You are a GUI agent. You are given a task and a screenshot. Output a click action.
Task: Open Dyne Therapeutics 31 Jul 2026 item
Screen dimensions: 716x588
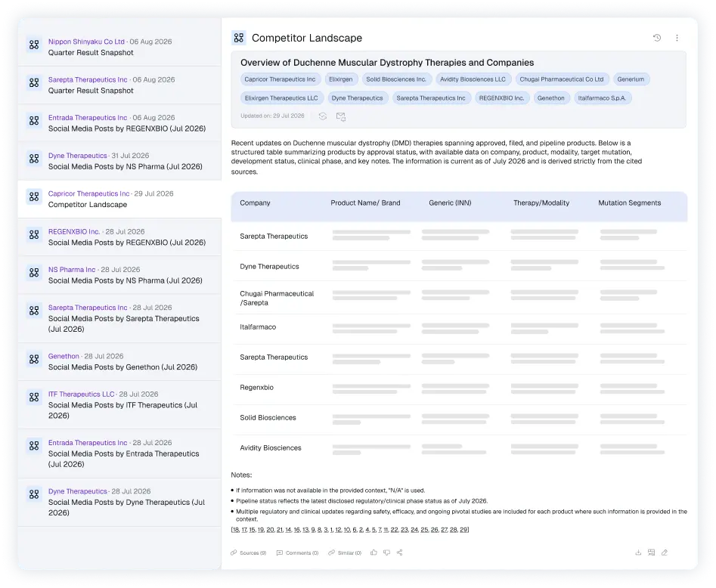click(x=119, y=161)
